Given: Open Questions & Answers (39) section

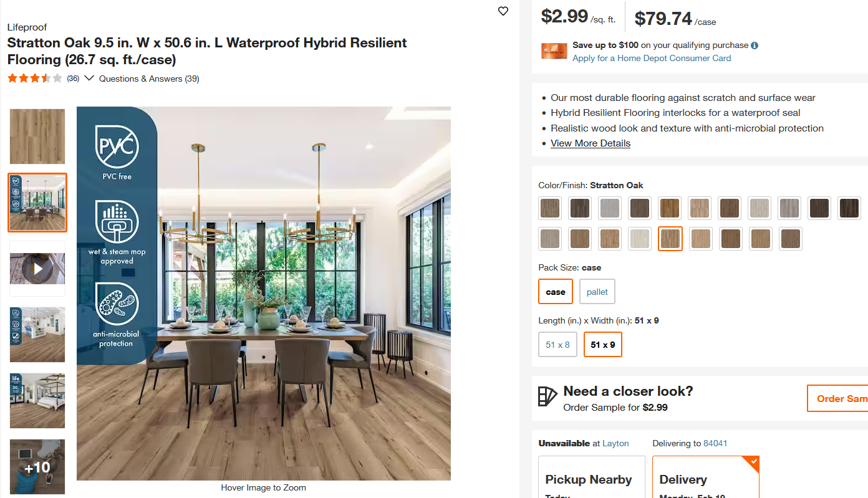Looking at the screenshot, I should (149, 79).
